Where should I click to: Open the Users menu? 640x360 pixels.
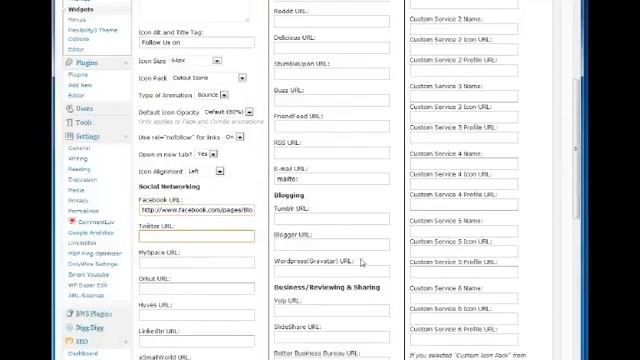[x=84, y=109]
